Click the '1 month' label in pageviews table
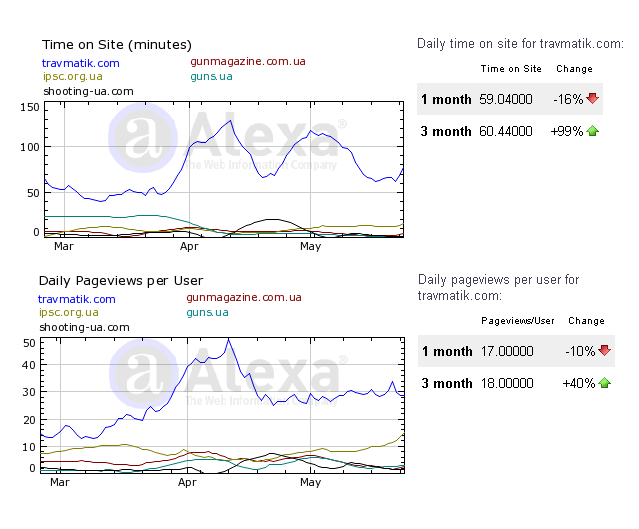The height and width of the screenshot is (529, 639). coord(447,351)
